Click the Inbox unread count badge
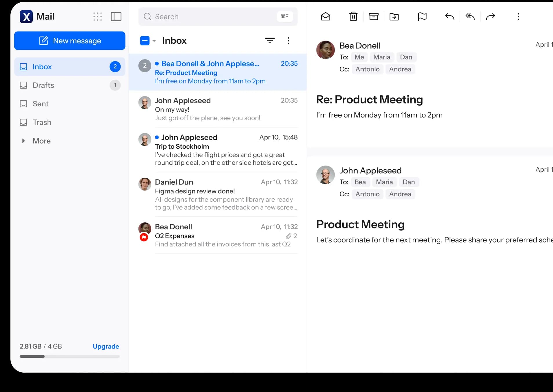Screen dimensions: 553x392 (115, 67)
